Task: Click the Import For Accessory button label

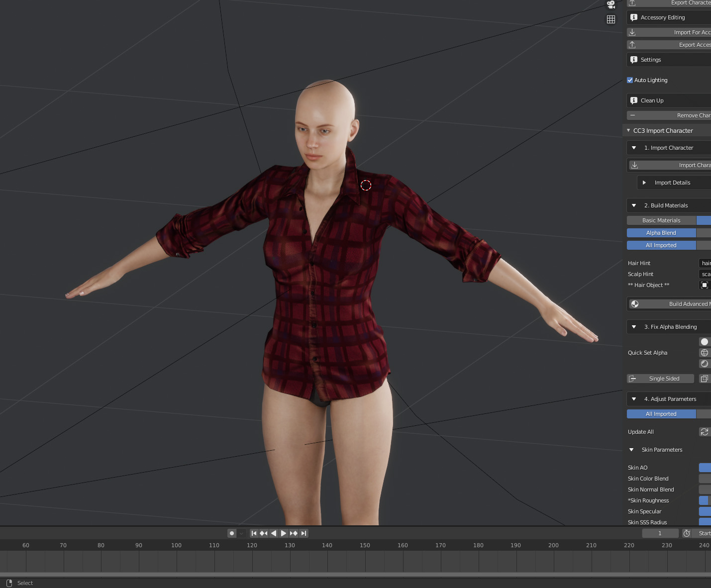Action: [692, 32]
